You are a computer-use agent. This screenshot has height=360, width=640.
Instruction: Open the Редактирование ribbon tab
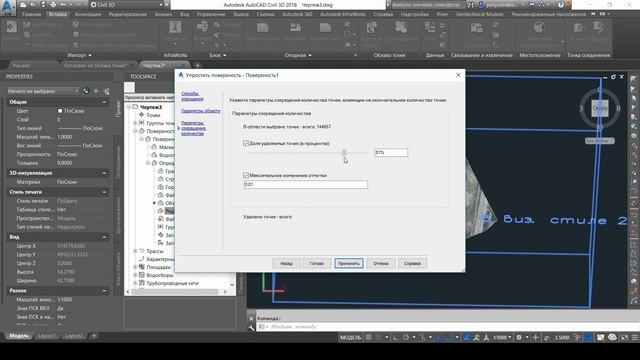[x=127, y=14]
